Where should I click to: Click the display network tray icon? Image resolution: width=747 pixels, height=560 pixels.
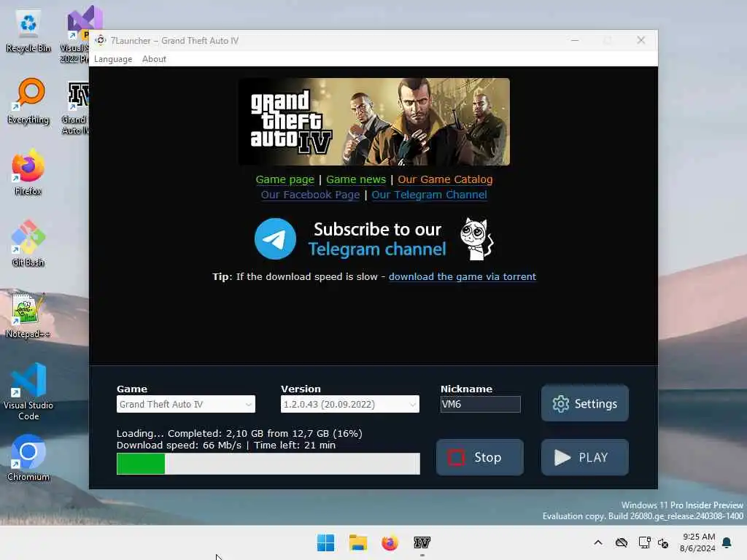coord(645,542)
